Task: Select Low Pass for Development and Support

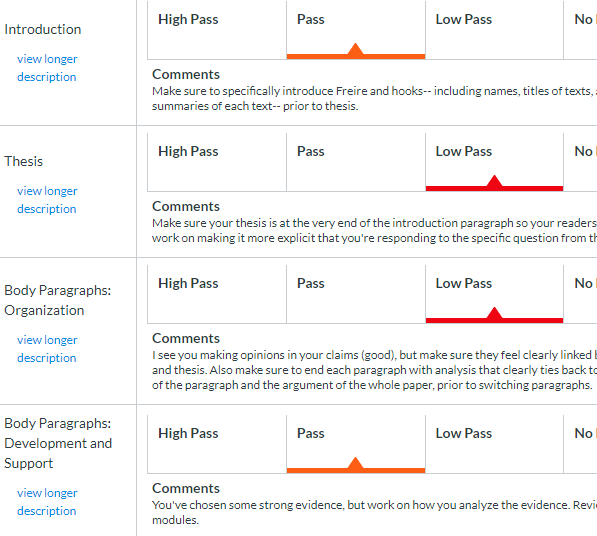Action: tap(495, 444)
